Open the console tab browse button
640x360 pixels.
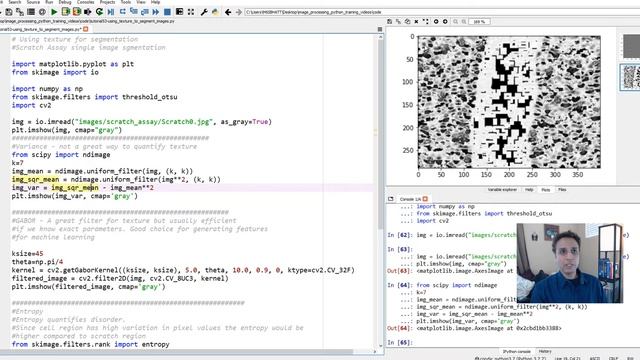pos(391,199)
